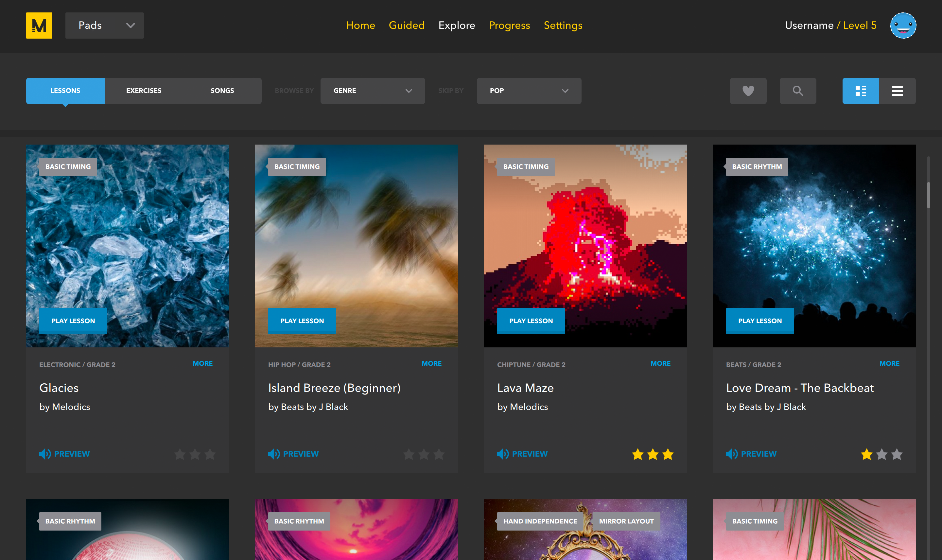Screen dimensions: 942x560
Task: Click the Glacies lesson title
Action: (59, 388)
